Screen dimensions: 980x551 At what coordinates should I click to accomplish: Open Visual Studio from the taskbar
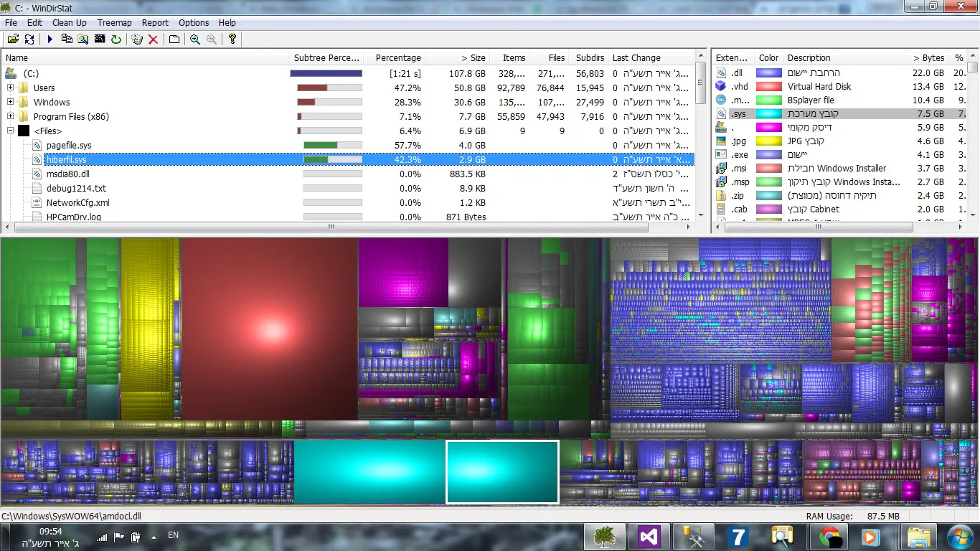[649, 537]
